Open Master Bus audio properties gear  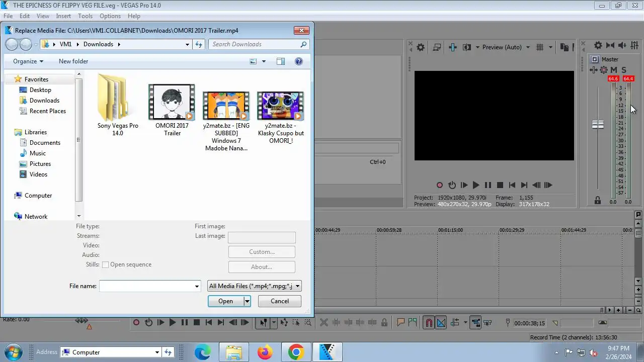pyautogui.click(x=598, y=45)
